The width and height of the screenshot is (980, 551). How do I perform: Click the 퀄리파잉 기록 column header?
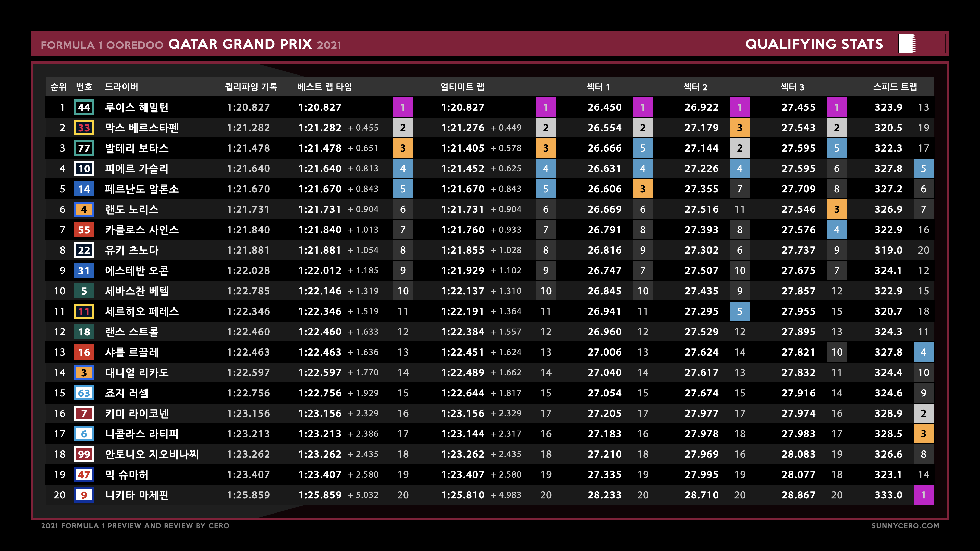click(x=251, y=87)
